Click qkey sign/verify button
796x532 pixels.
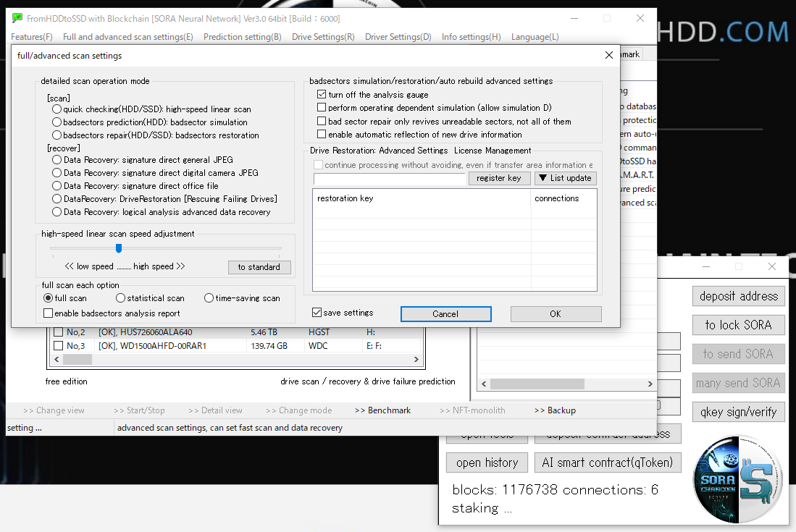click(x=739, y=412)
